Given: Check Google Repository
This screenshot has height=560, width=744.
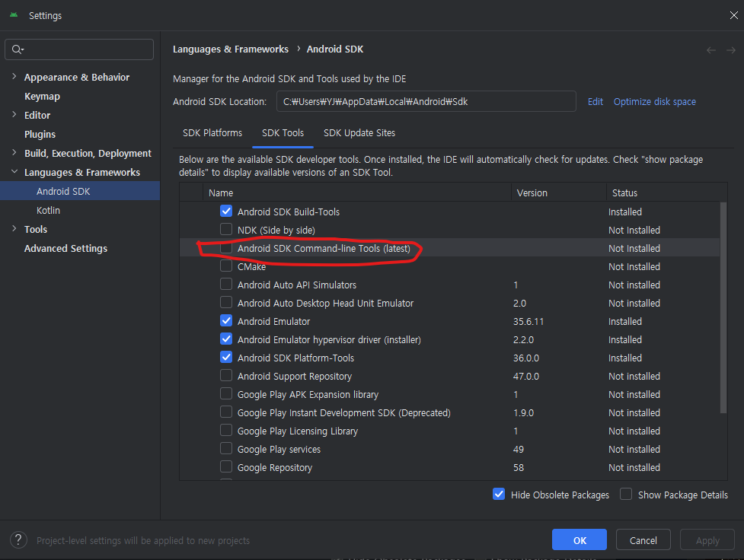Looking at the screenshot, I should (x=226, y=466).
